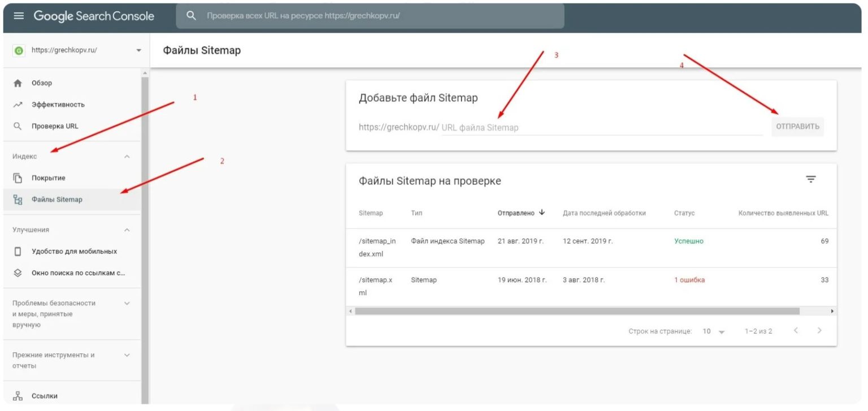Collapse the Индекс section
Image resolution: width=868 pixels, height=411 pixels.
(x=127, y=157)
